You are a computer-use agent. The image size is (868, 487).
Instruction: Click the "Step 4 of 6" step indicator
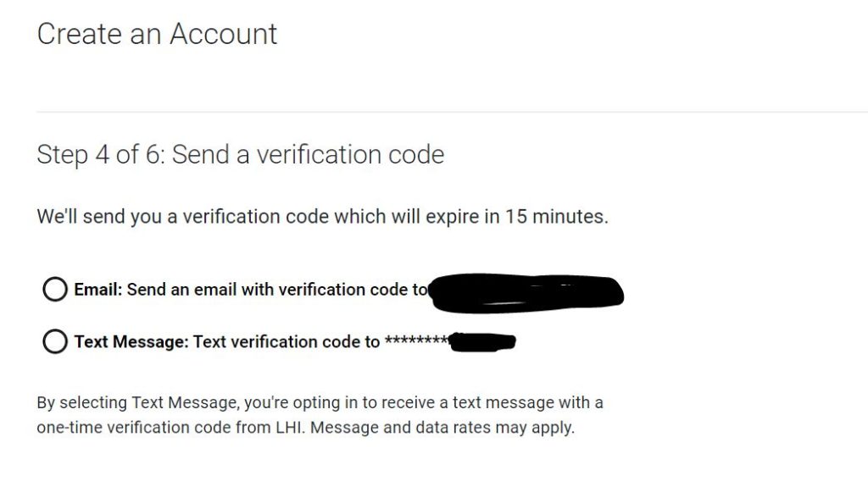click(x=101, y=154)
